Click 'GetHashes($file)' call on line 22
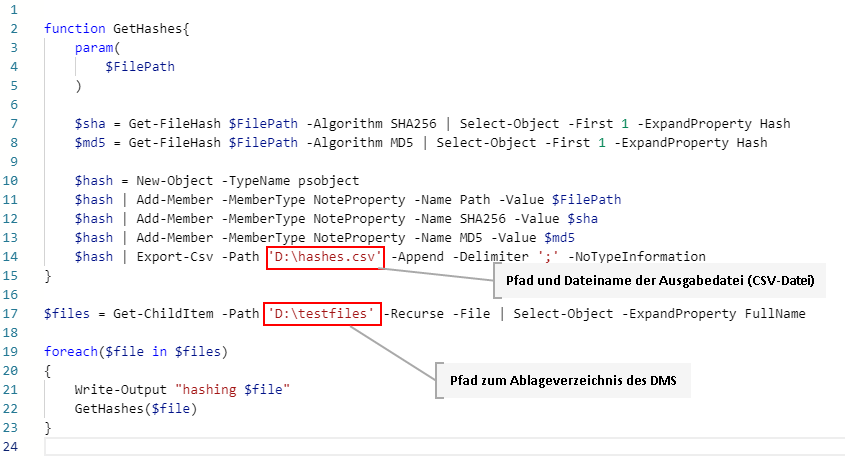The height and width of the screenshot is (460, 845). tap(136, 409)
